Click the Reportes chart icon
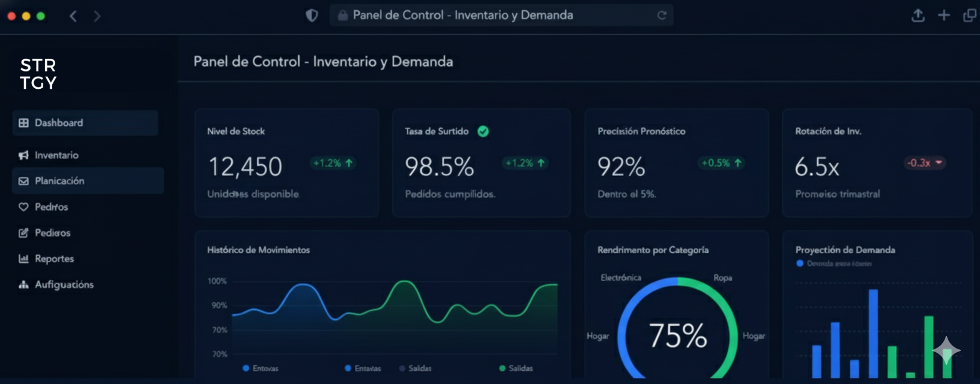The width and height of the screenshot is (980, 384). point(23,259)
